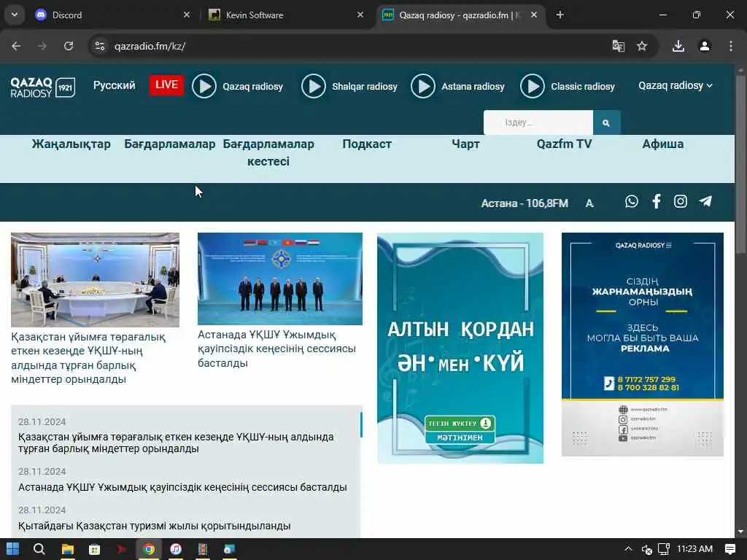Open the Facebook icon link

coord(657,201)
